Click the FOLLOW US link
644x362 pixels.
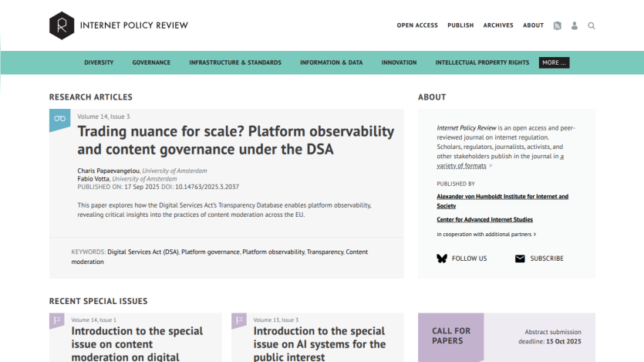coord(469,259)
